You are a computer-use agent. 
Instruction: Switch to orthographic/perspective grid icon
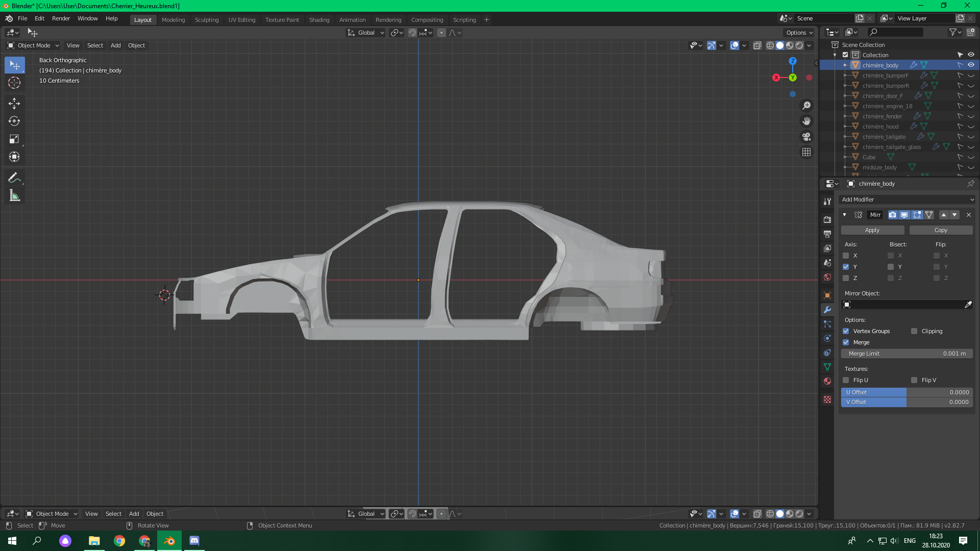pos(806,152)
